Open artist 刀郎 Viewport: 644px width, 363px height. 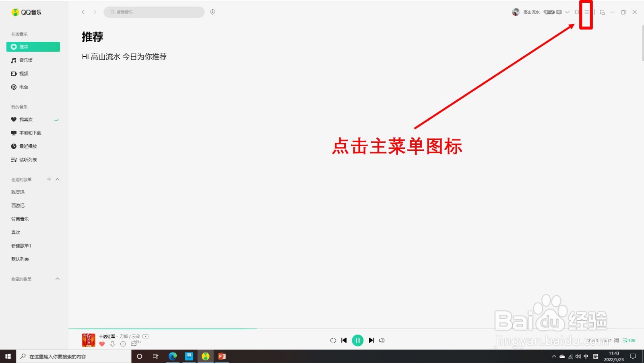point(124,336)
